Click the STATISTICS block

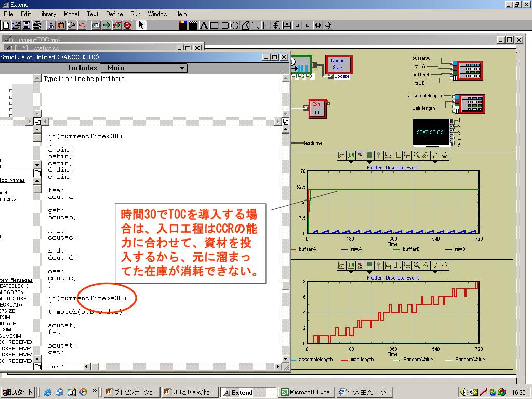(x=431, y=132)
